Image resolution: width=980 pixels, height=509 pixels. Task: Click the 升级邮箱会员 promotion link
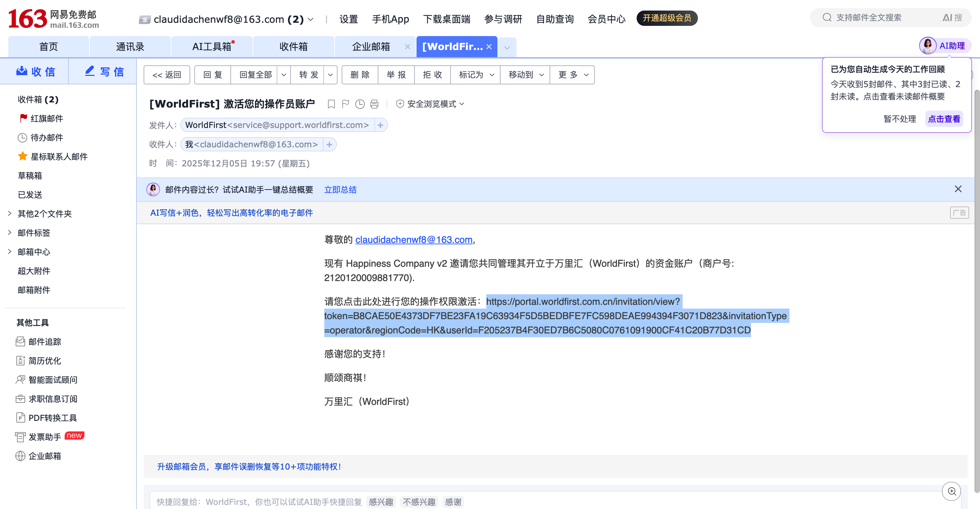(x=249, y=466)
